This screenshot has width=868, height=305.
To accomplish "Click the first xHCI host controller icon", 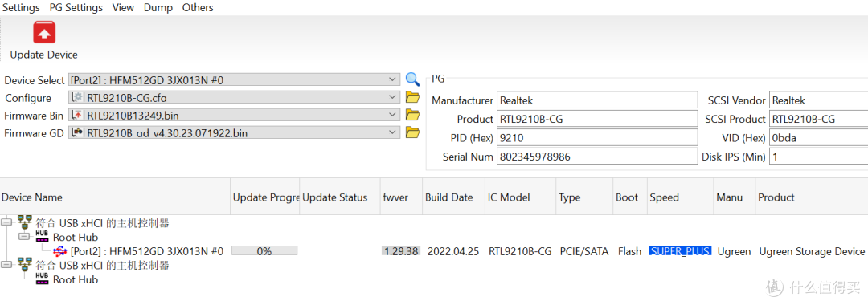I will click(24, 222).
